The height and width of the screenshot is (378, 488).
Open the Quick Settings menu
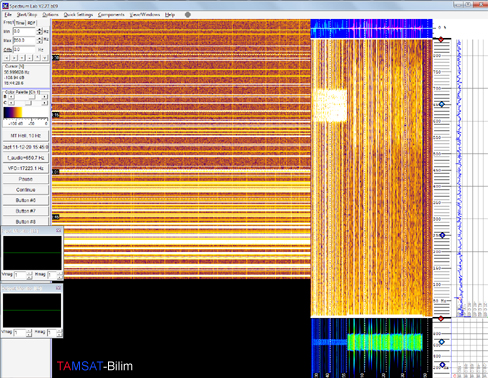[x=78, y=15]
